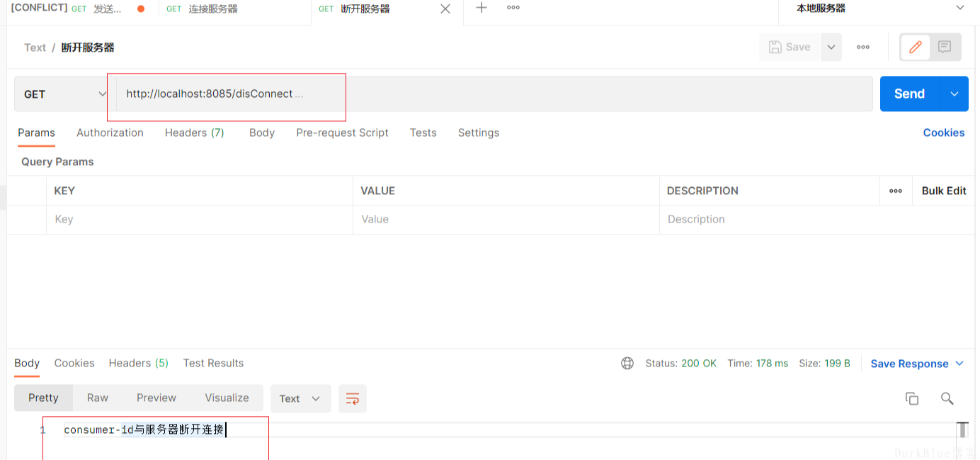
Task: Open Test Results tab
Action: [x=213, y=363]
